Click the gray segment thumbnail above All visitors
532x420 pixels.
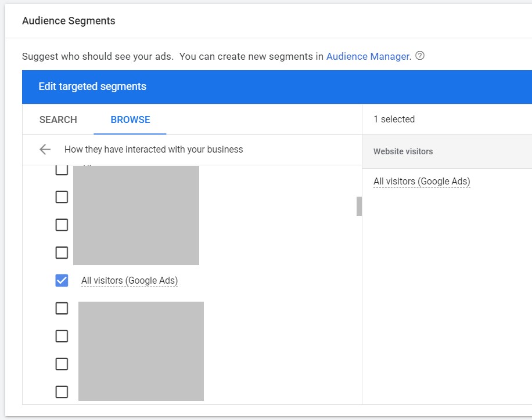click(x=136, y=215)
